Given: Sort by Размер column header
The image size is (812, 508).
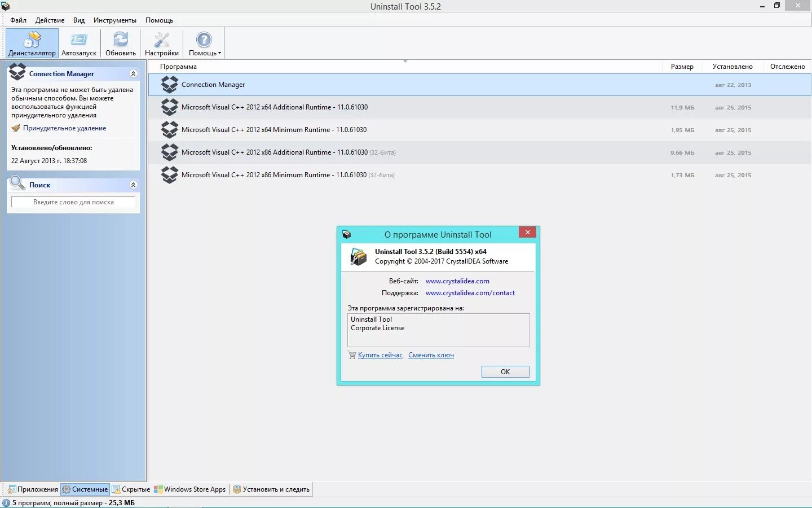Looking at the screenshot, I should (682, 67).
